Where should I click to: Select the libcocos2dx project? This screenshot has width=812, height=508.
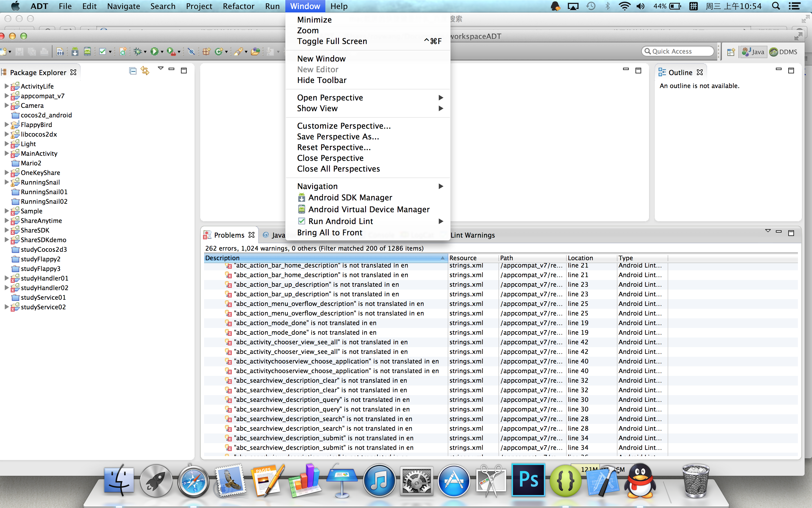point(39,134)
